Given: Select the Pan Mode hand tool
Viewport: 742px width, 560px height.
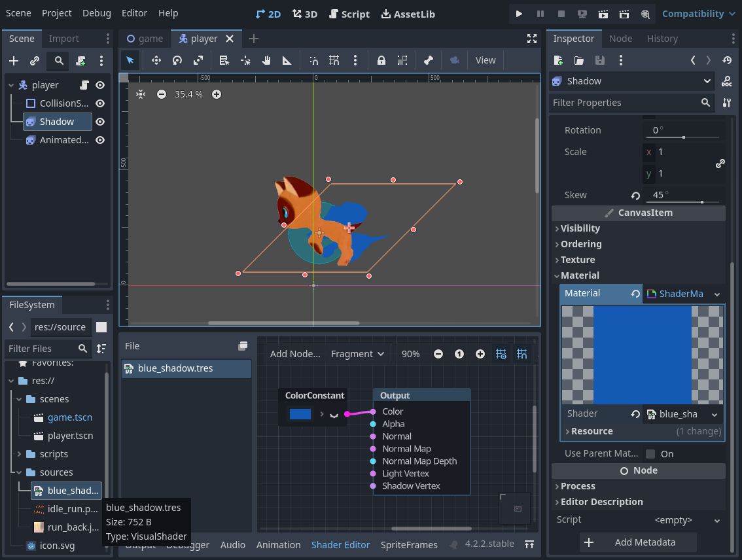Looking at the screenshot, I should pos(266,60).
